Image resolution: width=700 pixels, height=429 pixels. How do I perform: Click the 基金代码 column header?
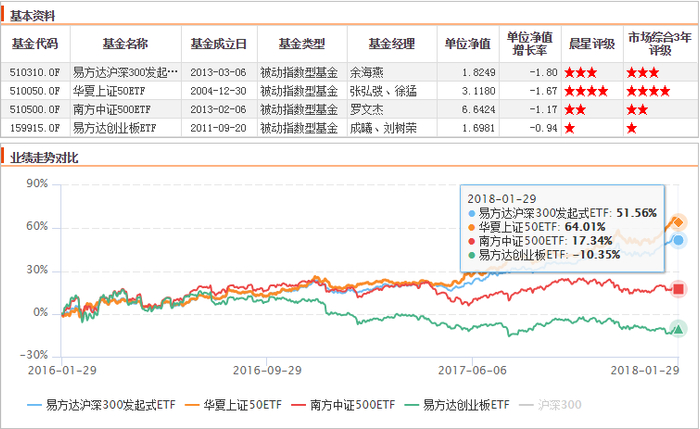click(35, 44)
